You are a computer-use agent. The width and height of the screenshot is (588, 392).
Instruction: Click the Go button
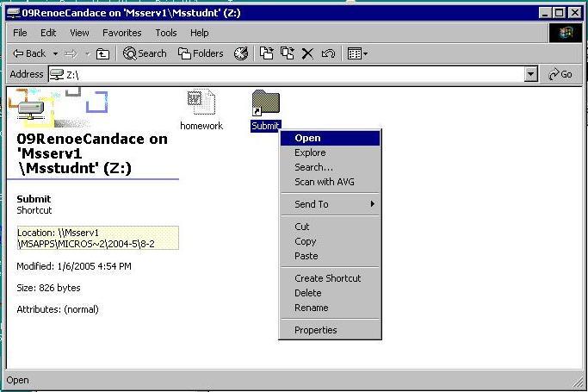coord(560,74)
